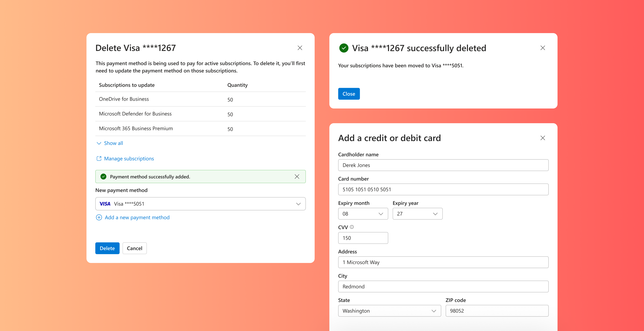Click the Address field with 1 Microsoft Way

(x=443, y=262)
